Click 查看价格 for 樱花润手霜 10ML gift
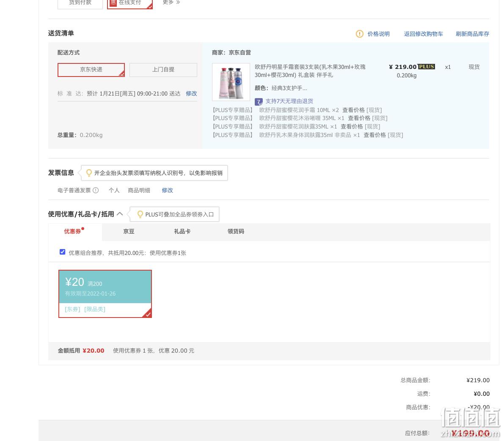The image size is (504, 441). coord(353,110)
